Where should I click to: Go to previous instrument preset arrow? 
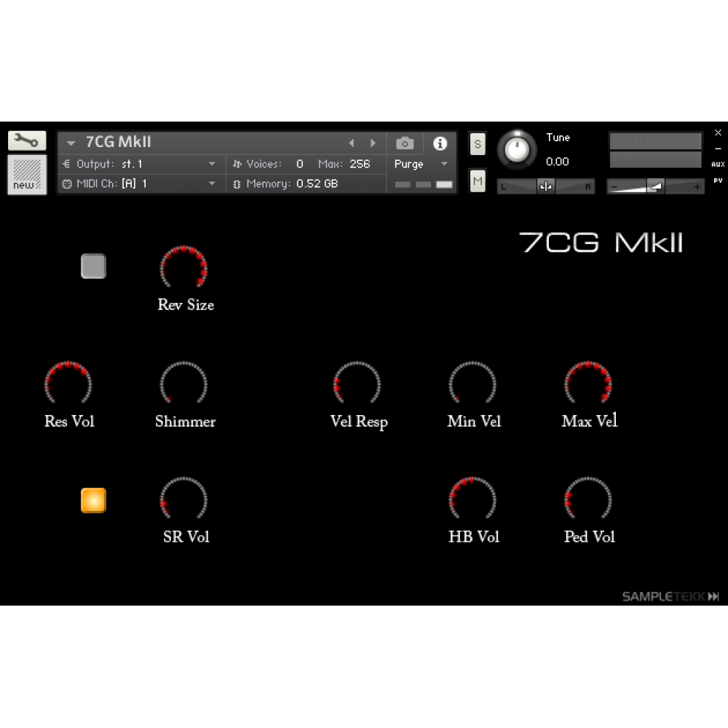pos(352,143)
